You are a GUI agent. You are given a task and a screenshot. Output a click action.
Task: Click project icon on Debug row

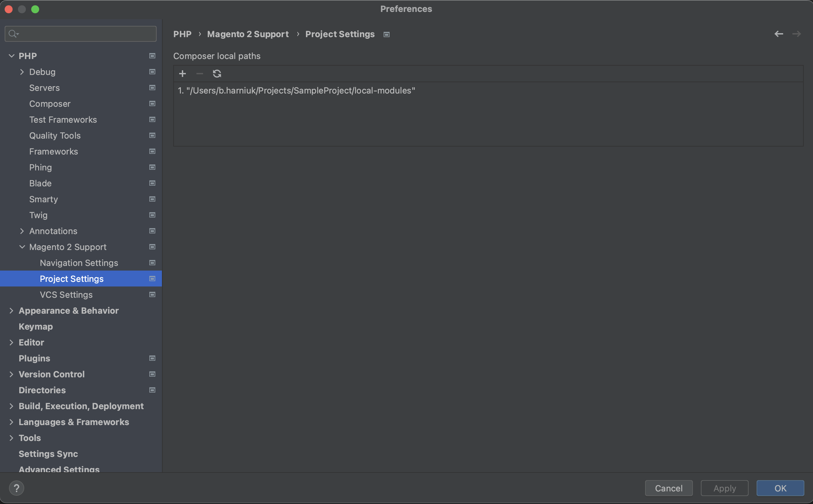(x=152, y=72)
